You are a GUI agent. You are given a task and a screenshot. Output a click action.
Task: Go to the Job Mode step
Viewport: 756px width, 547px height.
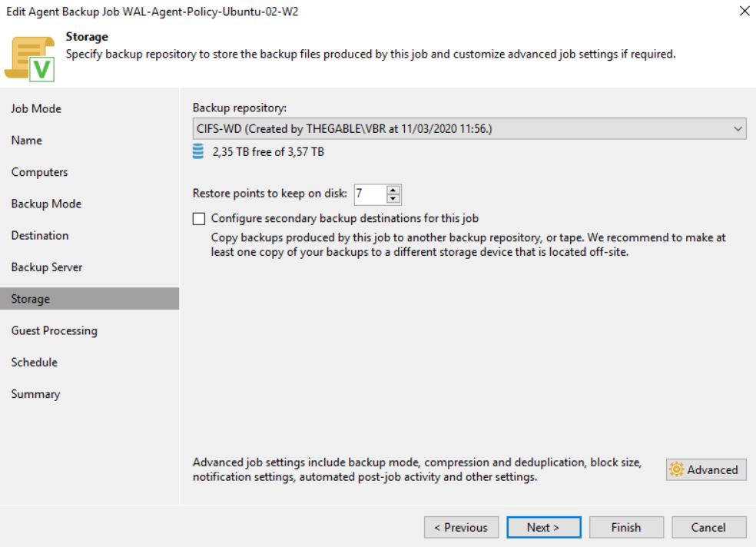point(36,108)
